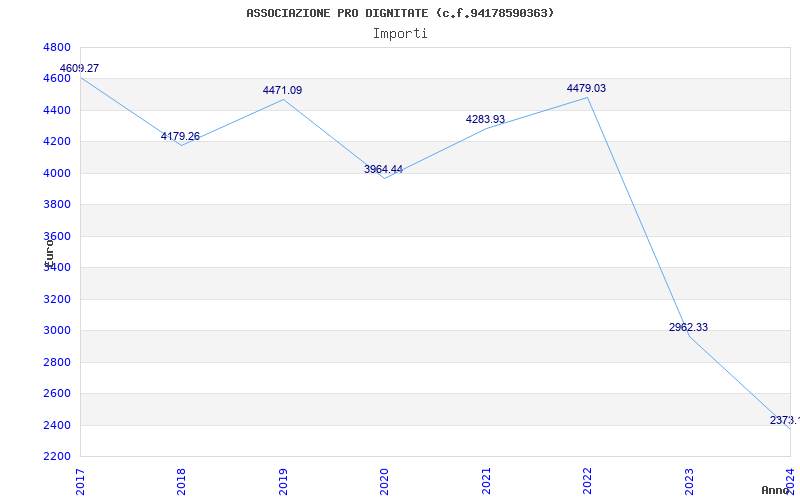Click the 3000 y-axis tick label

pyautogui.click(x=57, y=331)
